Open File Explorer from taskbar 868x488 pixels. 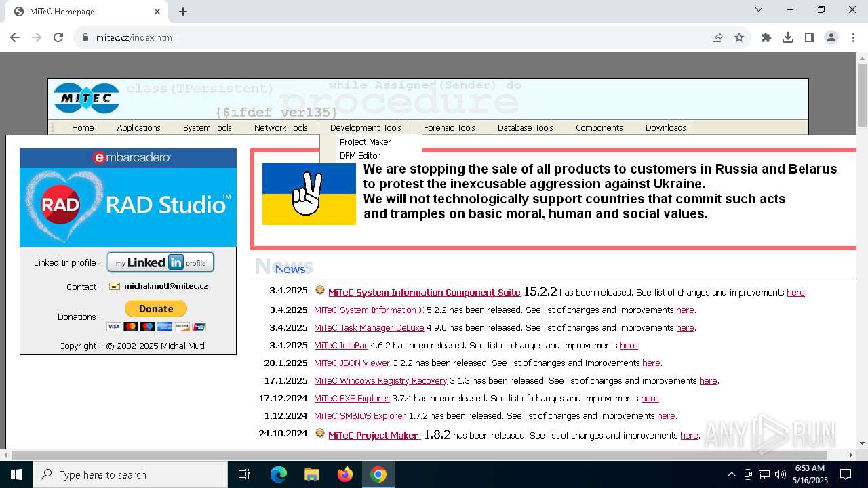tap(311, 474)
